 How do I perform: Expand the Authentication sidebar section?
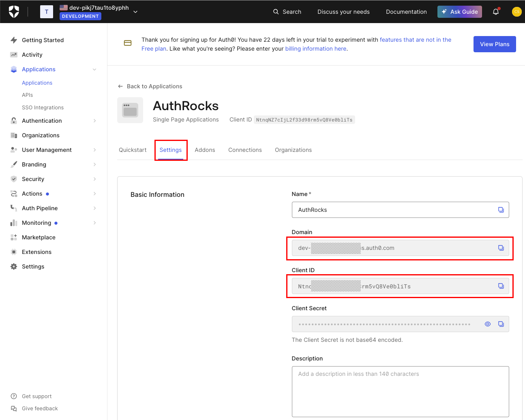pos(94,121)
